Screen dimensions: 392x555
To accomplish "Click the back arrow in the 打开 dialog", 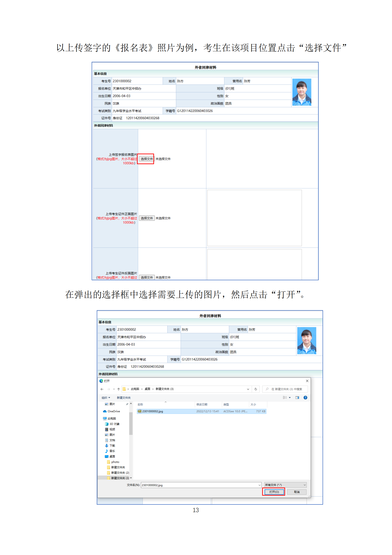I will 102,389.
